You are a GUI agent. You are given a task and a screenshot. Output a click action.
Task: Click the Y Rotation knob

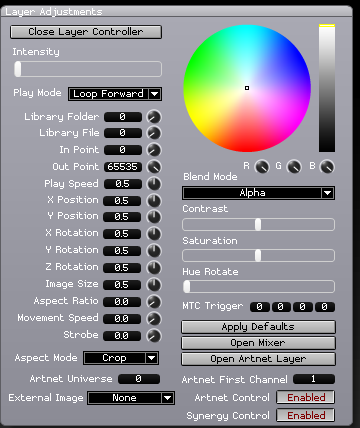[154, 251]
